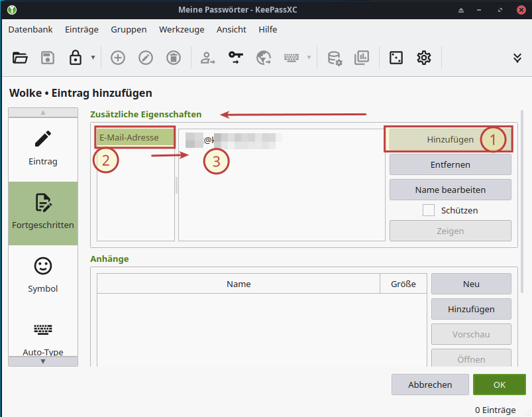Screen dimensions: 532x417
Task: Enable the Schützen checkbox
Action: tap(429, 210)
